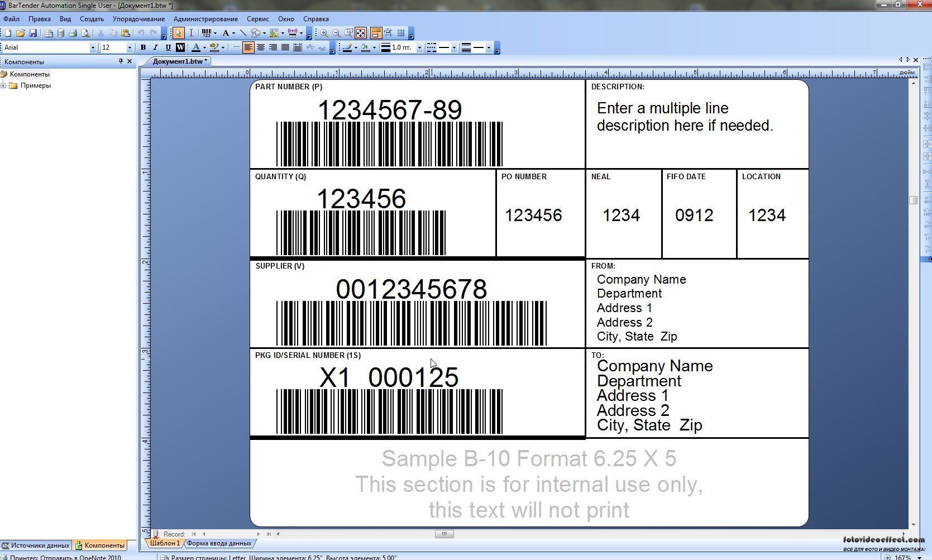Pick font color A swatch

coord(195,47)
